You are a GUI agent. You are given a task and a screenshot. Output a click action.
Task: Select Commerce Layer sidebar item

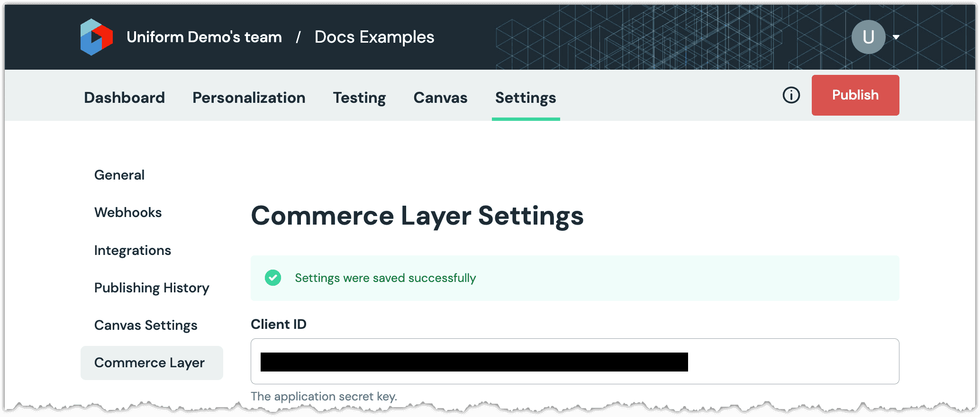pyautogui.click(x=152, y=363)
